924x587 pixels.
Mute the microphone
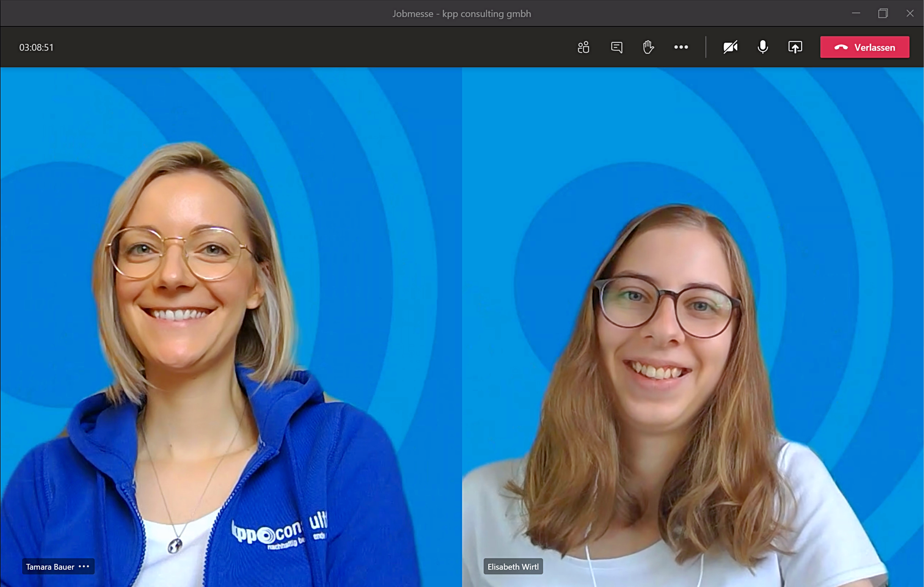point(763,47)
